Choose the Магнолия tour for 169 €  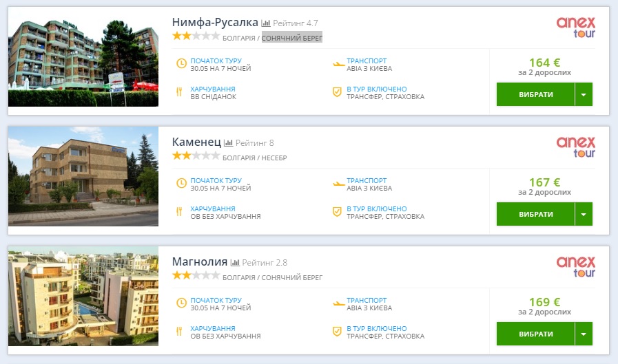coord(535,334)
